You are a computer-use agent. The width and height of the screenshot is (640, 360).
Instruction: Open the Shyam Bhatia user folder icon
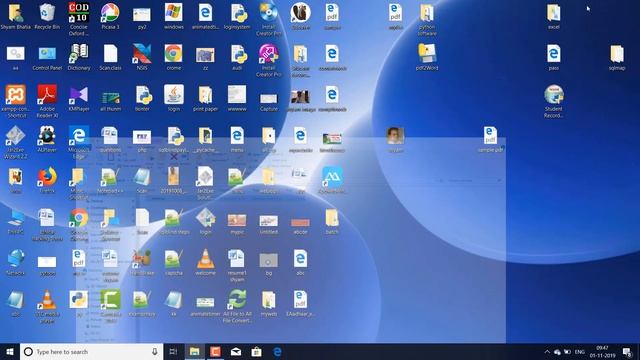[x=16, y=16]
